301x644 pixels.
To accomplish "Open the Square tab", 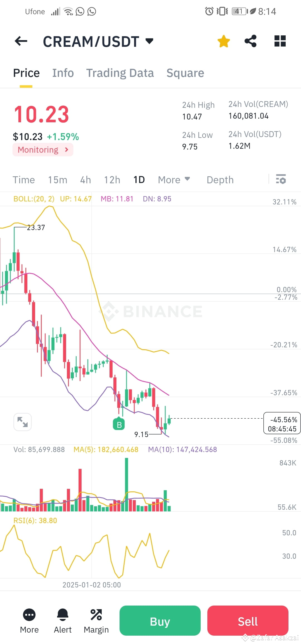I will point(185,73).
